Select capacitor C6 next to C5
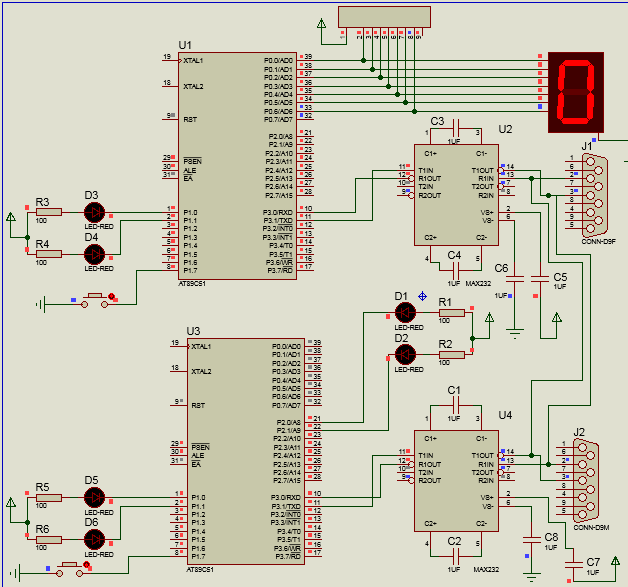 pos(517,282)
